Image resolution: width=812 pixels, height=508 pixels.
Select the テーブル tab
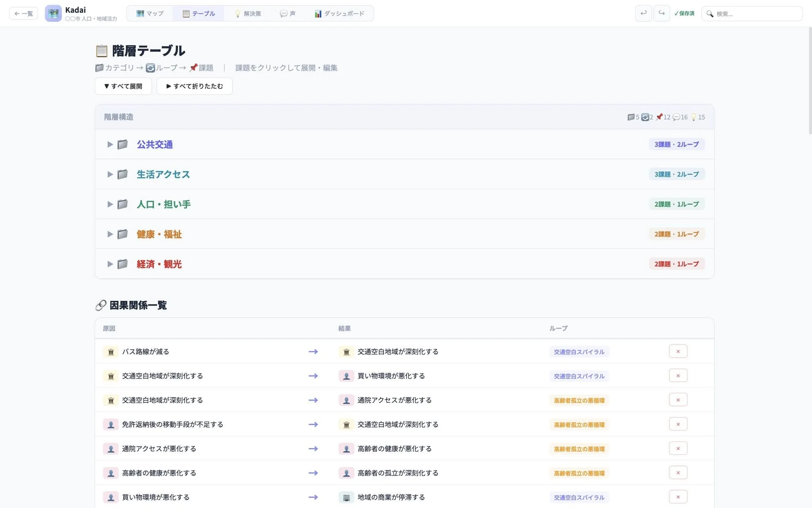199,13
